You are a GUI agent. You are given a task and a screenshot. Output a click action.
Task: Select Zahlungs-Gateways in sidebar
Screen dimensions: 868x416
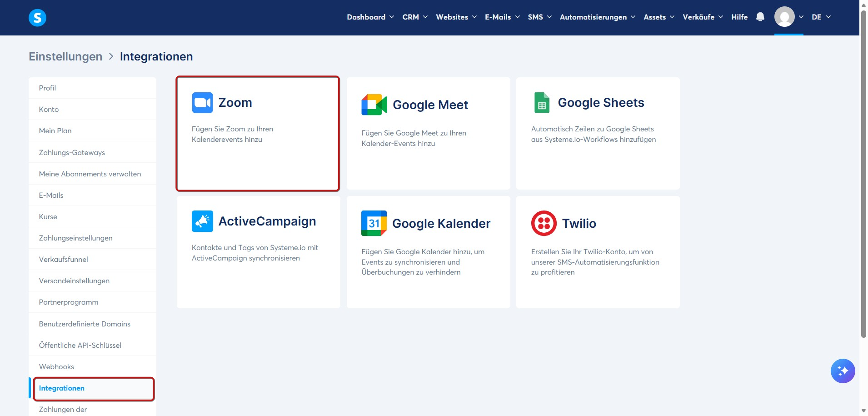(x=92, y=152)
